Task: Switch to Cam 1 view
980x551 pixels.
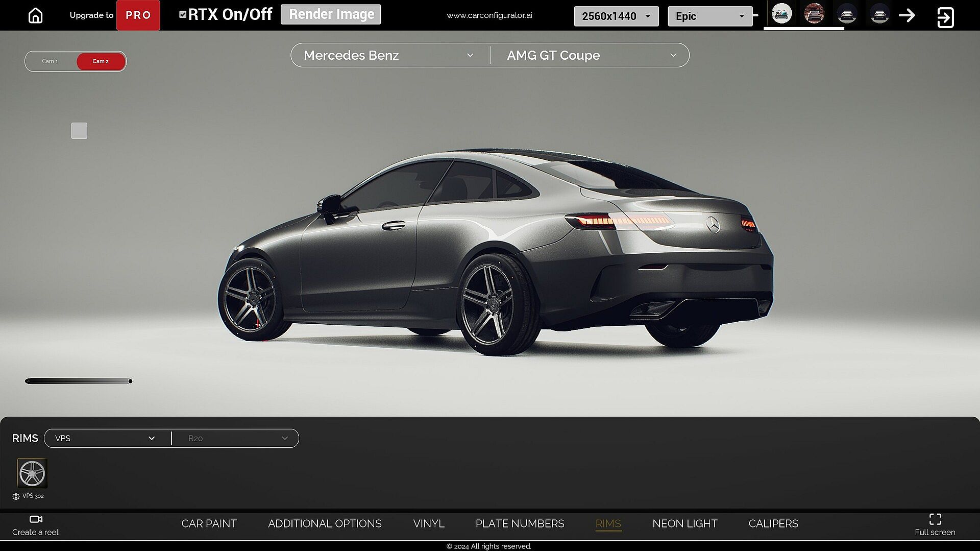Action: (50, 61)
